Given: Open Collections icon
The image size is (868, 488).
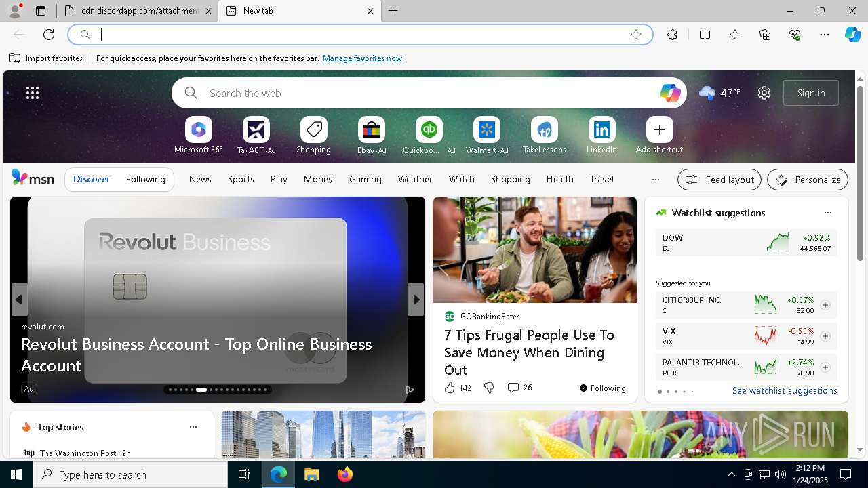Looking at the screenshot, I should [765, 35].
